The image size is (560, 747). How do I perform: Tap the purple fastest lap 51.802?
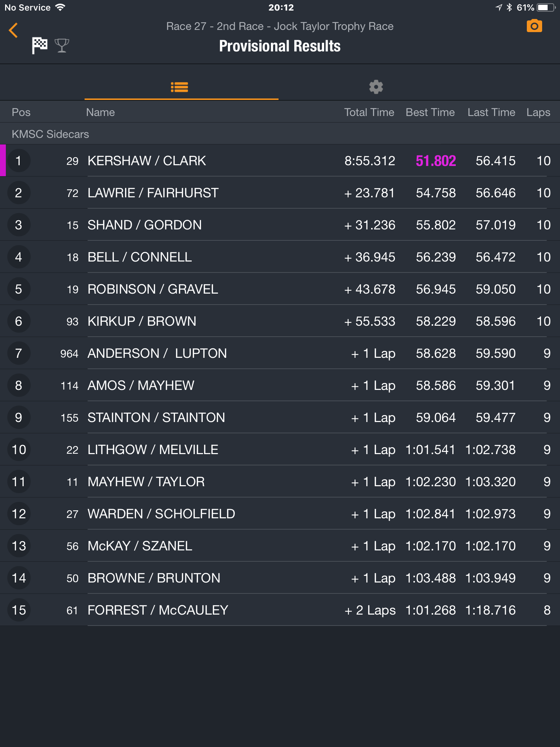point(436,161)
